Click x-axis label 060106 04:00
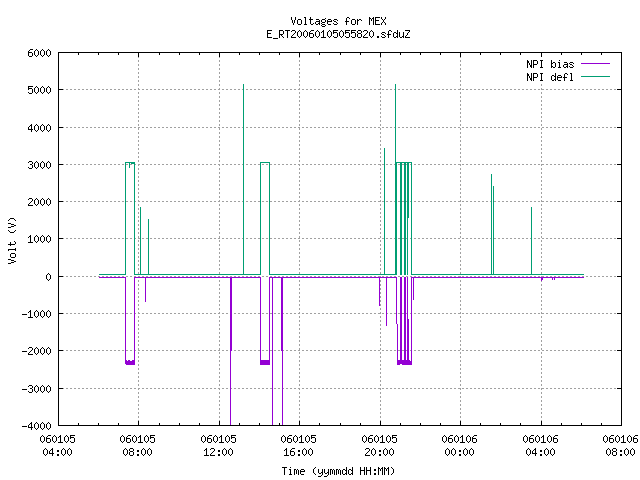This screenshot has height=480, width=640. (x=540, y=446)
